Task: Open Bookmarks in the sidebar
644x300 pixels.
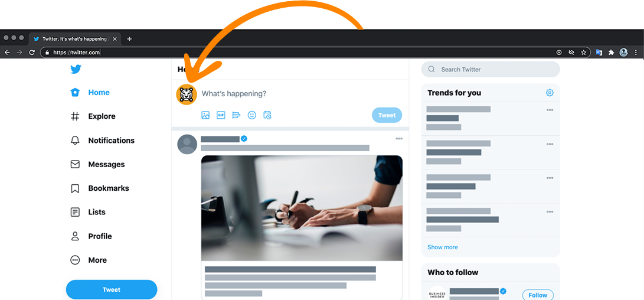Action: 100,188
